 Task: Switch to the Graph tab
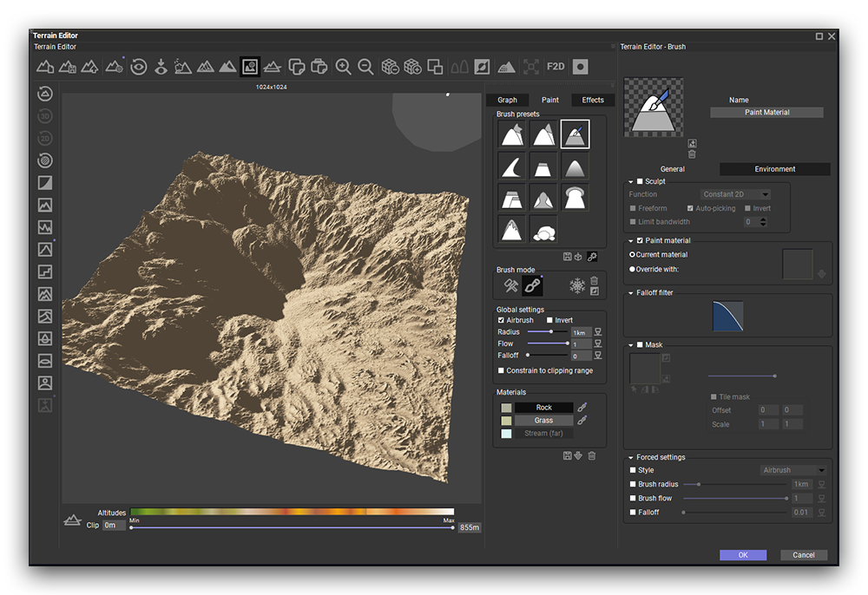(507, 100)
